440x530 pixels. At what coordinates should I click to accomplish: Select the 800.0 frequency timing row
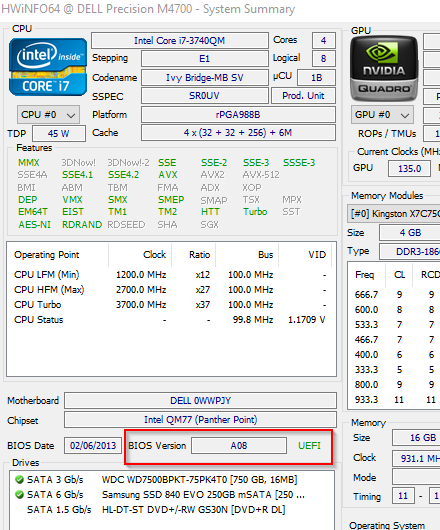tap(394, 385)
